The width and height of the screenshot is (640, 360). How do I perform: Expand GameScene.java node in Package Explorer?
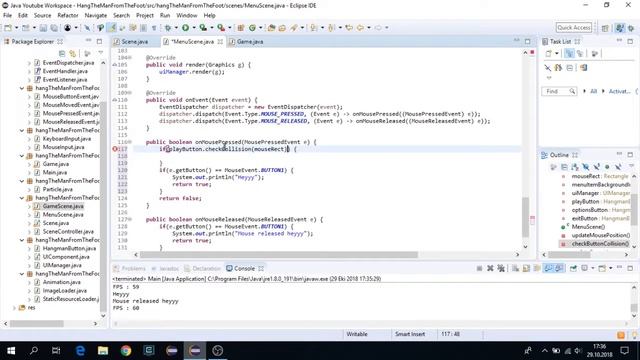point(29,207)
